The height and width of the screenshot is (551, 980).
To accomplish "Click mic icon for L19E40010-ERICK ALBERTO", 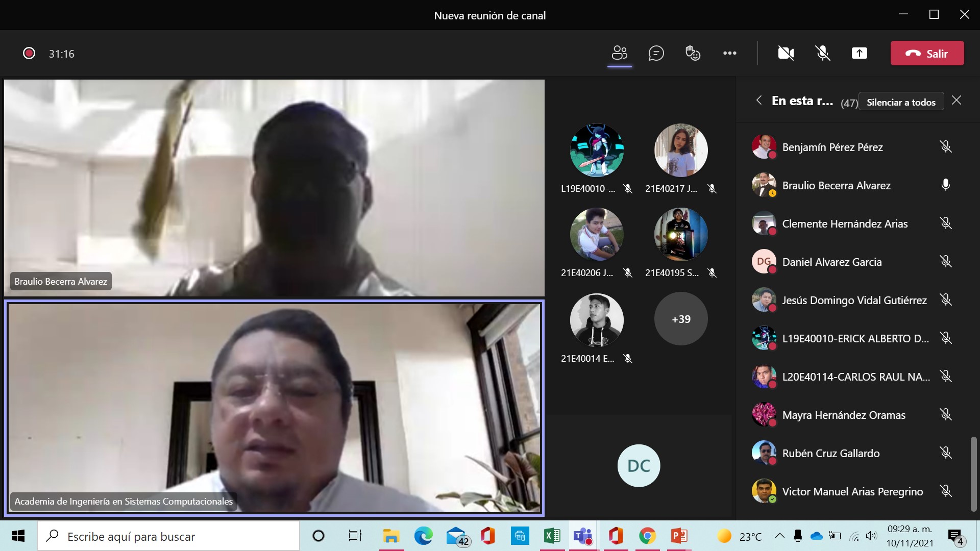I will 946,338.
